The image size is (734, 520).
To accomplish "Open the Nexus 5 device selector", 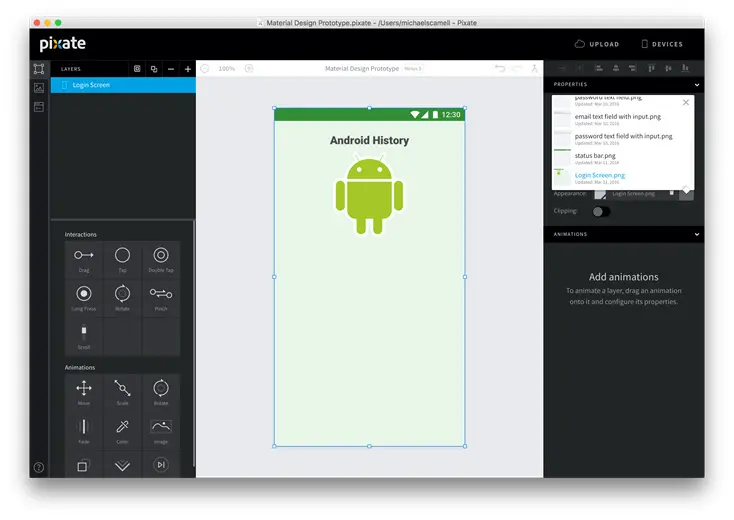I will 413,68.
